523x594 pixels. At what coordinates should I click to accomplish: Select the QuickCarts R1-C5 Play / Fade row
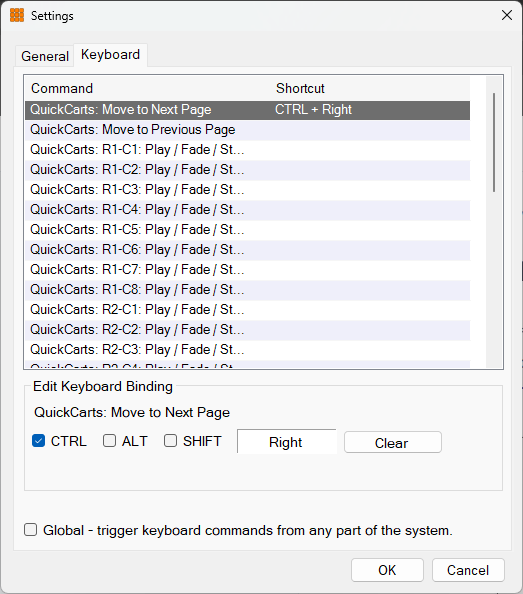point(248,230)
